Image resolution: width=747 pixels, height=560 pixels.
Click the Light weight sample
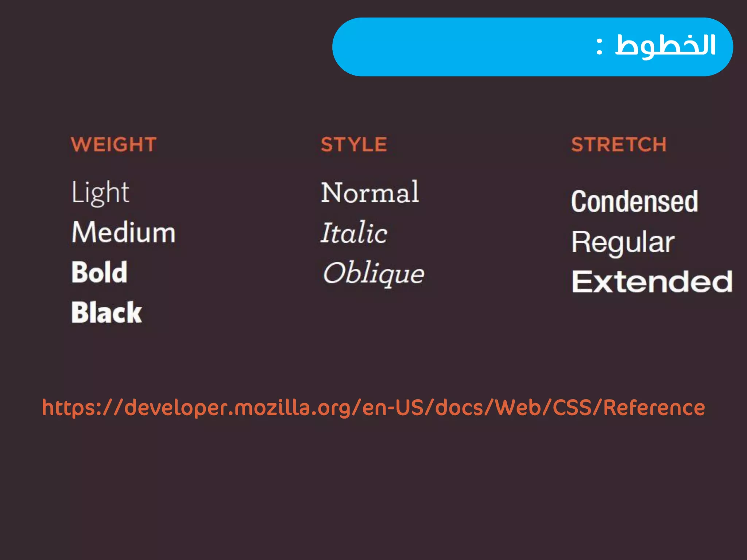pos(100,193)
